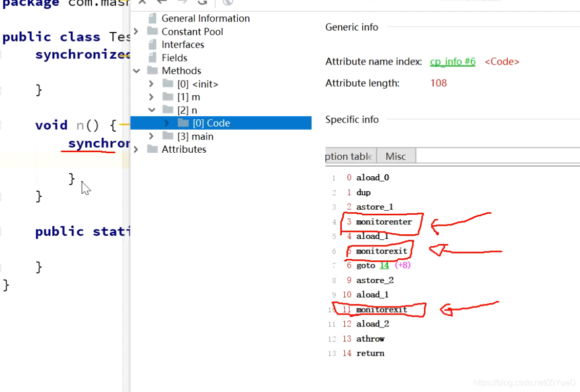The height and width of the screenshot is (392, 580).
Task: Select the [2] n tree row
Action: (x=187, y=110)
